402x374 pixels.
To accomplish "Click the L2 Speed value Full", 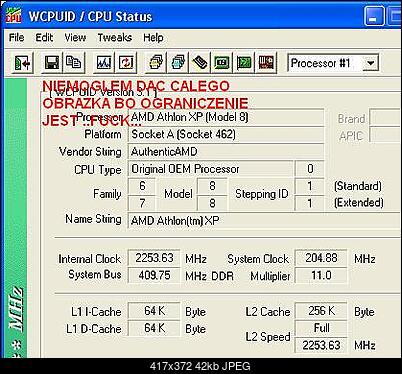I will tap(321, 328).
